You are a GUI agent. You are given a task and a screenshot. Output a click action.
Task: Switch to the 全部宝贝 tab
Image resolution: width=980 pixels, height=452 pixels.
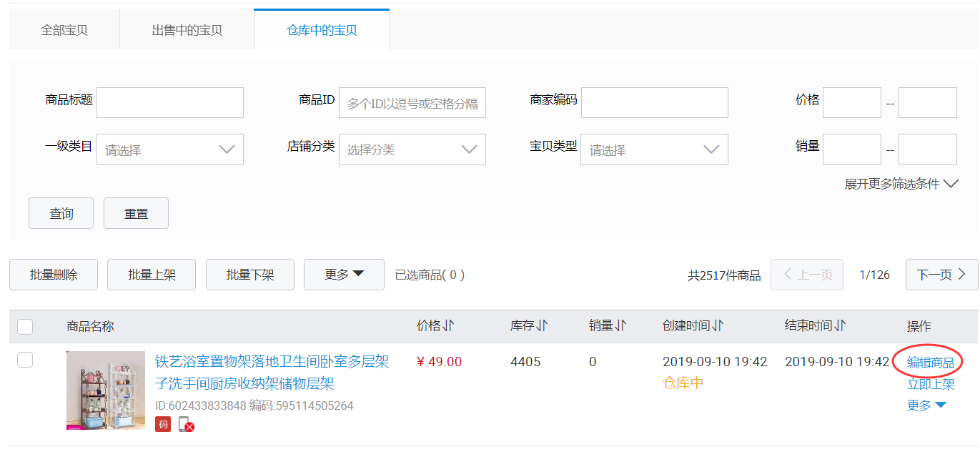64,30
